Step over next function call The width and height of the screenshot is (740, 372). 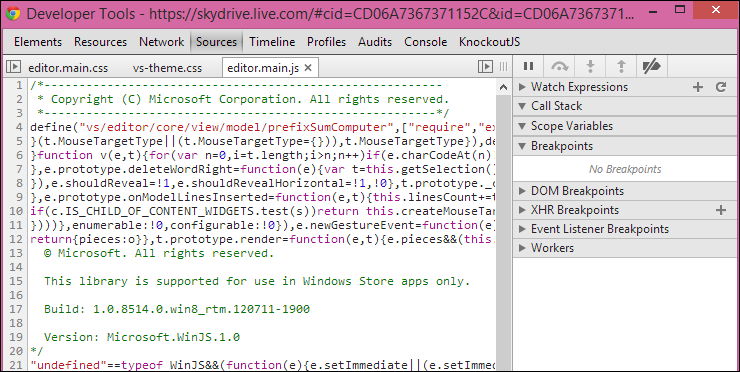[559, 67]
